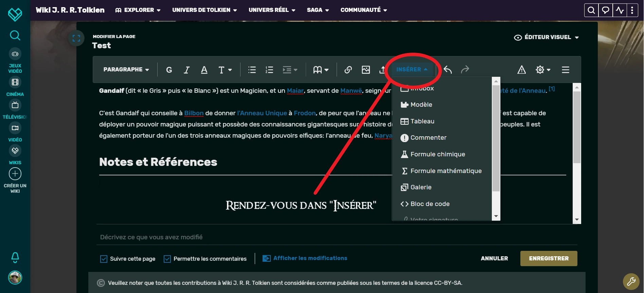
Task: Insert a numbered list
Action: click(x=269, y=70)
